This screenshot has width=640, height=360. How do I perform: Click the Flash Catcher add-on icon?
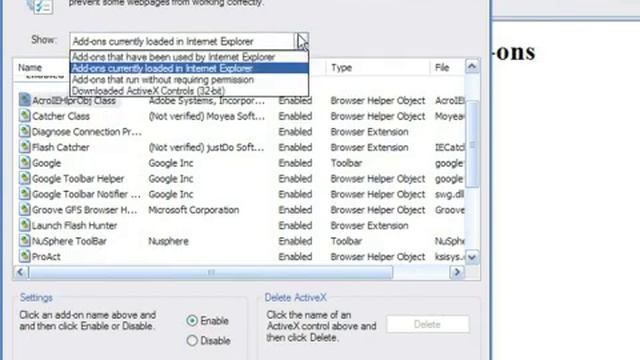click(24, 147)
